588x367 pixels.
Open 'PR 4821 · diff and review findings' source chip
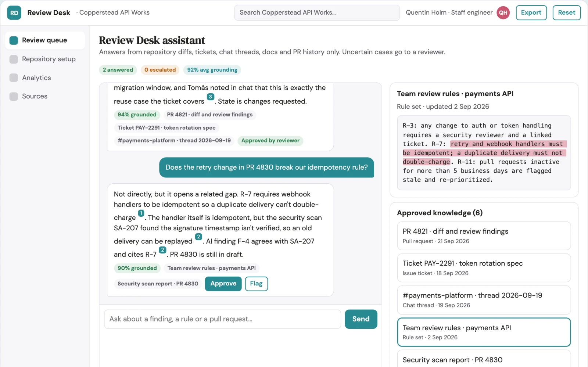point(210,115)
